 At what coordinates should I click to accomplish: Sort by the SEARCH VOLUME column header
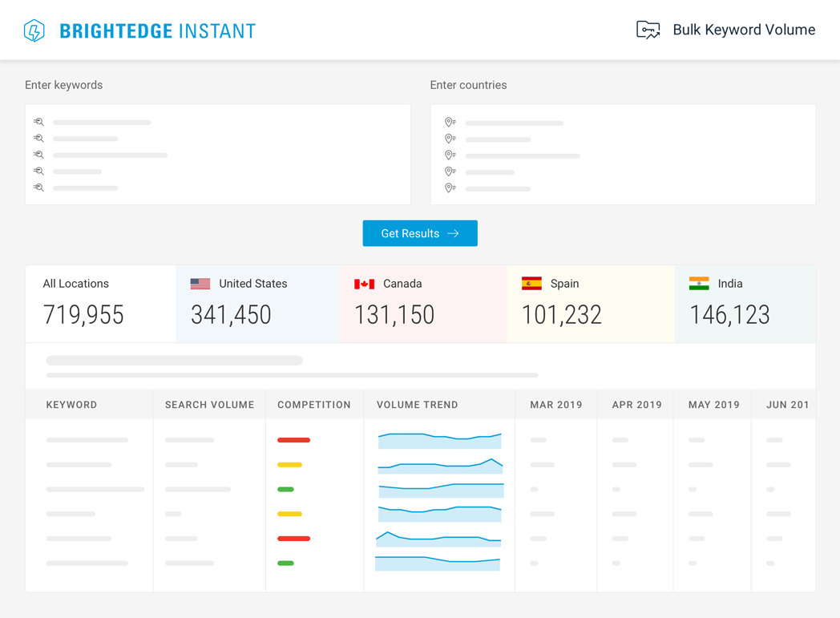[209, 405]
